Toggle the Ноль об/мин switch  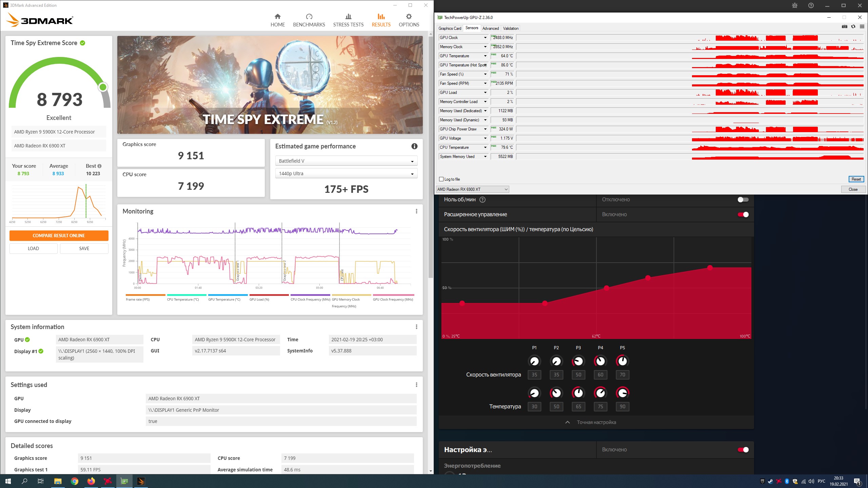point(743,200)
